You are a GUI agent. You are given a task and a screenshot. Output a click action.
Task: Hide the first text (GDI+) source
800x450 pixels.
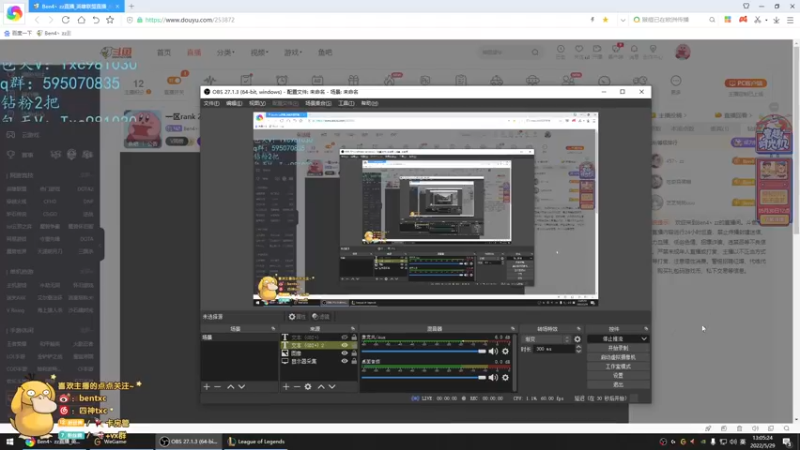[344, 337]
